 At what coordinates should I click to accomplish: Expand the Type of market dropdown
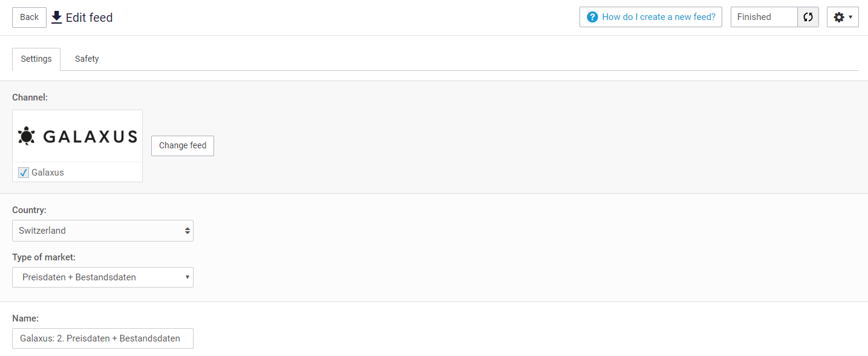[103, 277]
